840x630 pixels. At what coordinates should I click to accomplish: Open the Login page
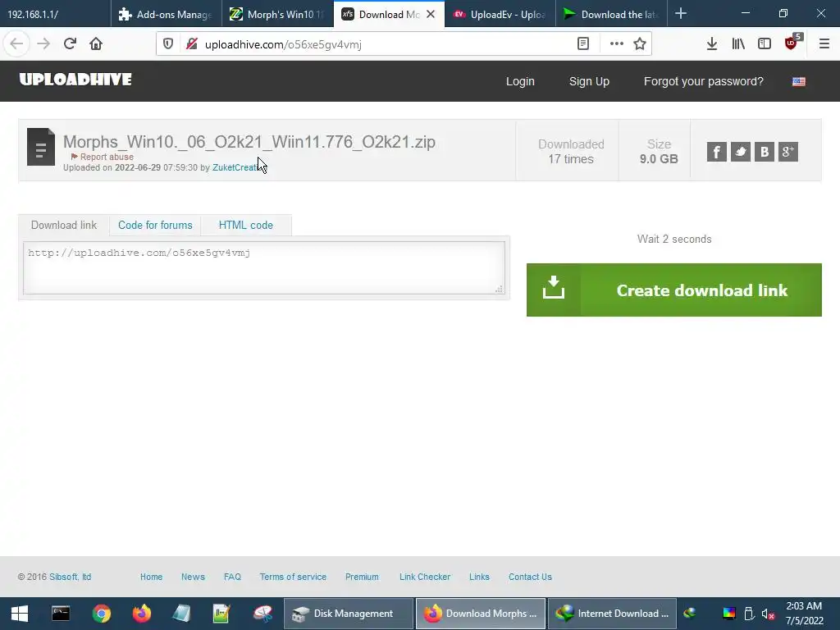pos(520,81)
